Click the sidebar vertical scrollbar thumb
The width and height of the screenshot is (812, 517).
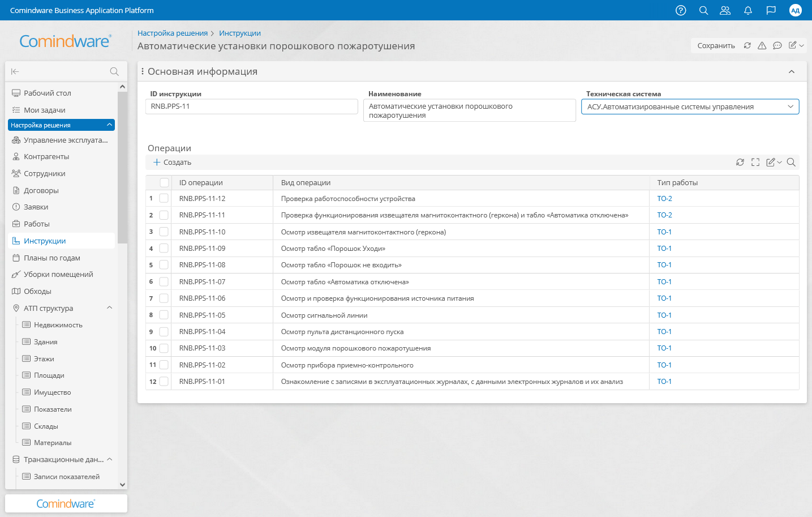(122, 167)
